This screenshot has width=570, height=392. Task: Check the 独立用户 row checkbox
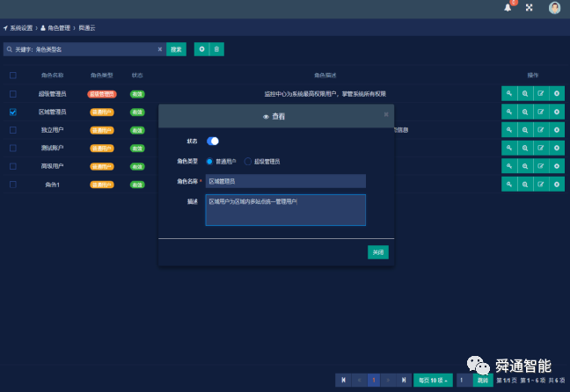click(12, 130)
